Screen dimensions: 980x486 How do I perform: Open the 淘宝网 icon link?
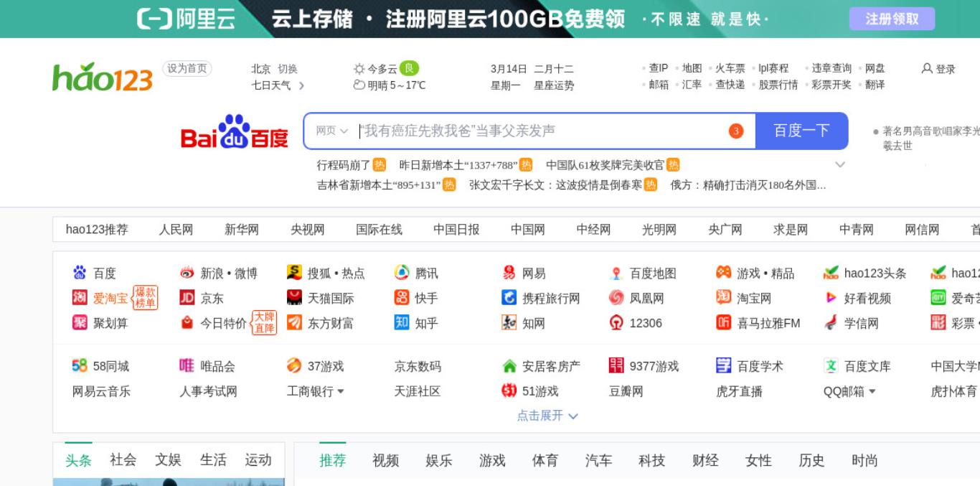(744, 298)
